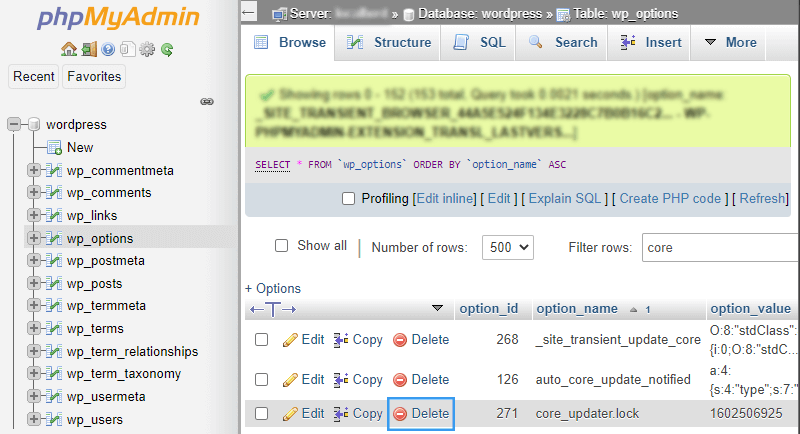The image size is (800, 434).
Task: Open phpMyAdmin home icon
Action: point(69,49)
